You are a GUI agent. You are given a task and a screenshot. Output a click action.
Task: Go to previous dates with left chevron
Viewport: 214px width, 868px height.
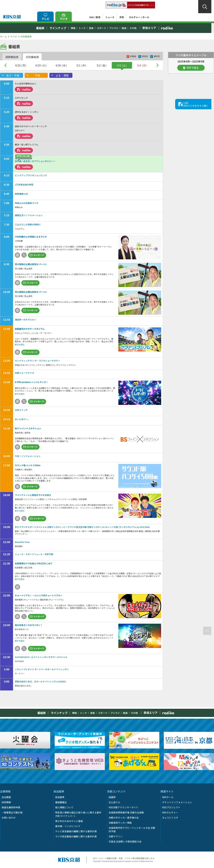click(5, 65)
